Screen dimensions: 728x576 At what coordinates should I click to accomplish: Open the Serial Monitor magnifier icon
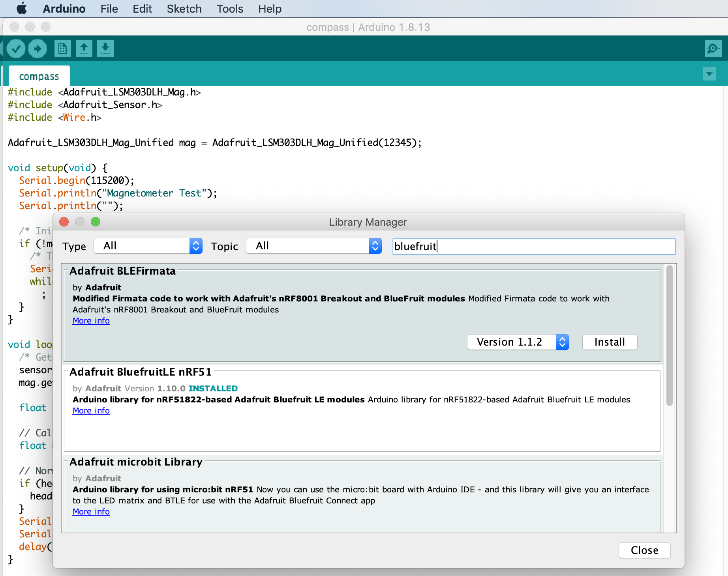[713, 49]
